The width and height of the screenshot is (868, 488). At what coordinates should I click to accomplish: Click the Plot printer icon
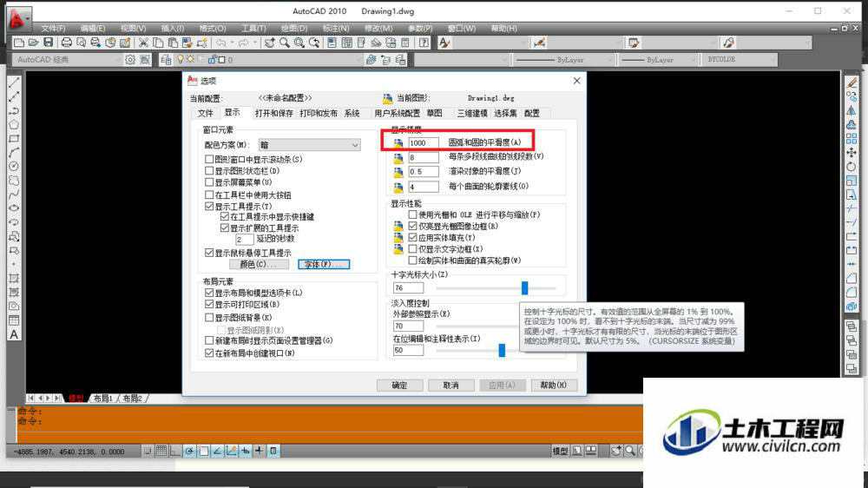tap(67, 43)
